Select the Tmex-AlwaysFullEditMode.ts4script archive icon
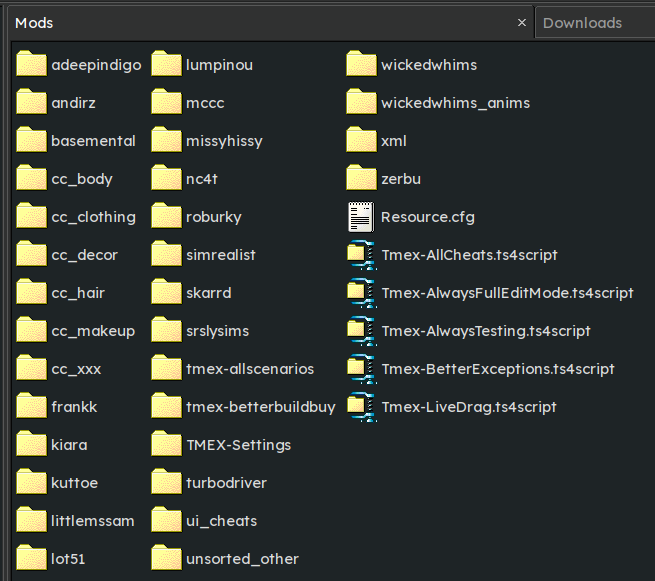The width and height of the screenshot is (655, 581). pos(362,293)
